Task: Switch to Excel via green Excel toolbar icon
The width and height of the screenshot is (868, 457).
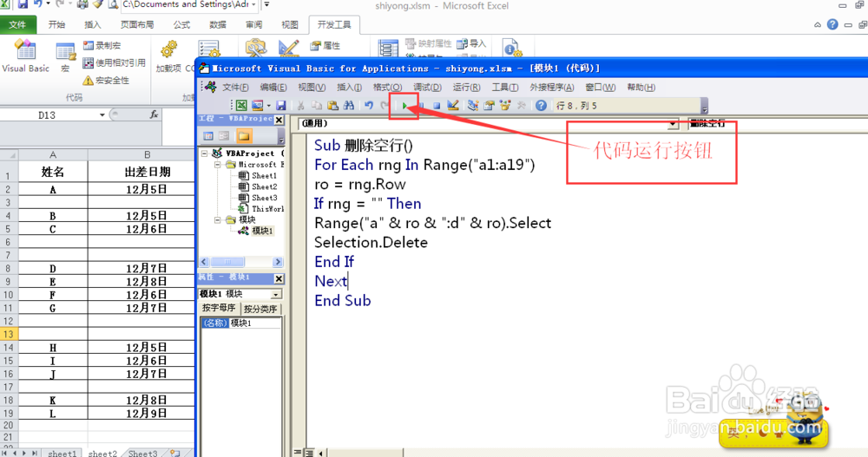Action: [x=241, y=105]
